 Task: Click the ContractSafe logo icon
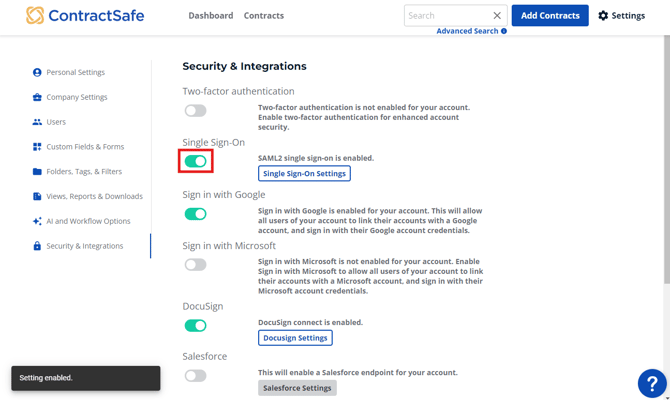point(35,16)
